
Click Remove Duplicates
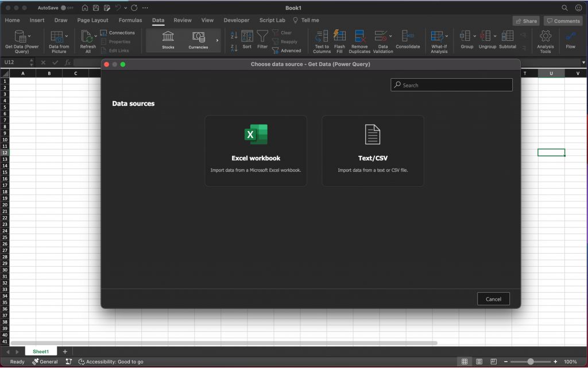(359, 41)
